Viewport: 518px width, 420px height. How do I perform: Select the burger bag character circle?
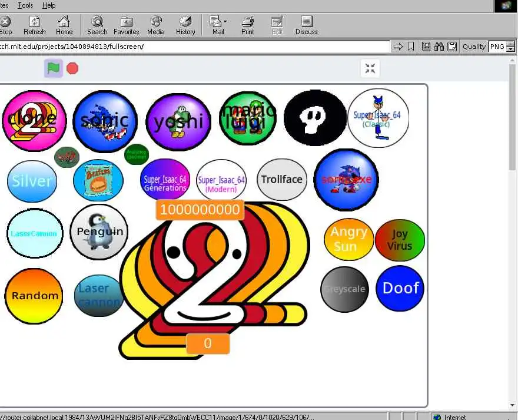click(x=98, y=180)
